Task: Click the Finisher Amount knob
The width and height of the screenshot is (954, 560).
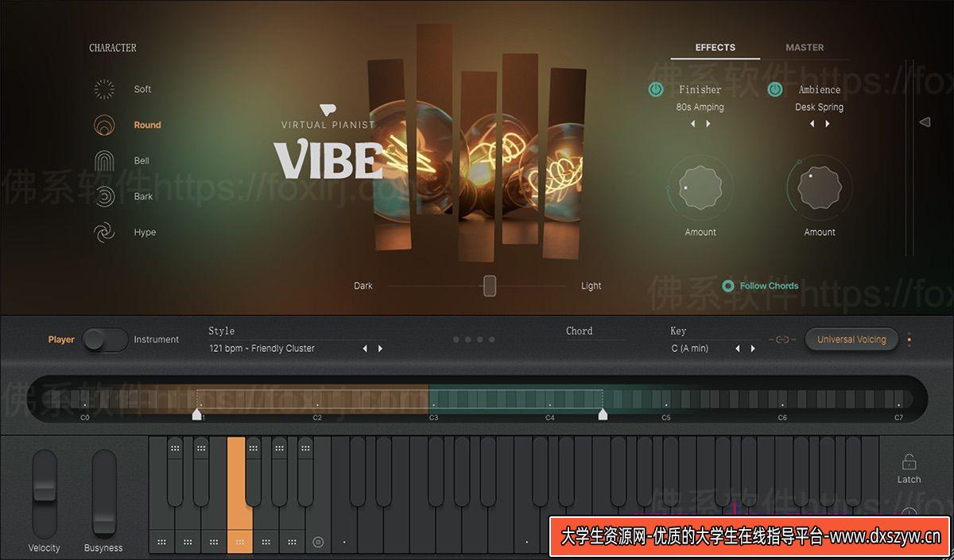Action: tap(700, 188)
